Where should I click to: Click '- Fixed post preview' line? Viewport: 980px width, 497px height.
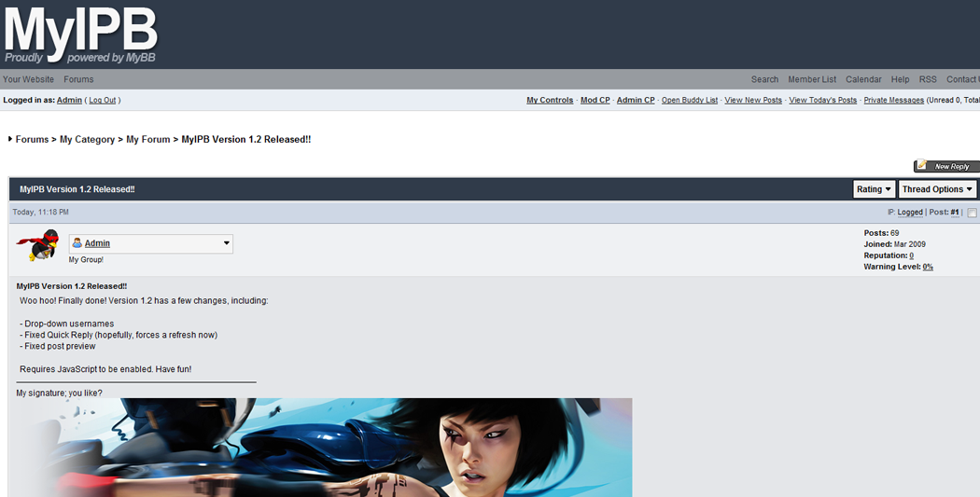pyautogui.click(x=58, y=346)
